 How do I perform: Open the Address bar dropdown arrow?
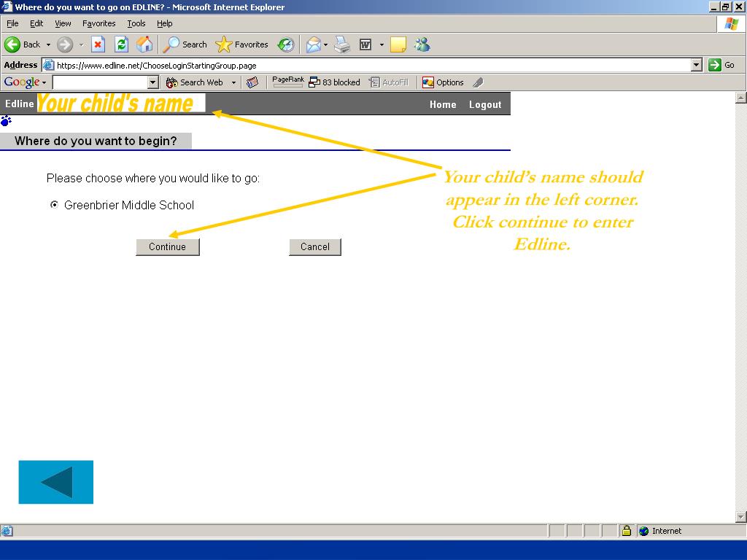point(697,65)
